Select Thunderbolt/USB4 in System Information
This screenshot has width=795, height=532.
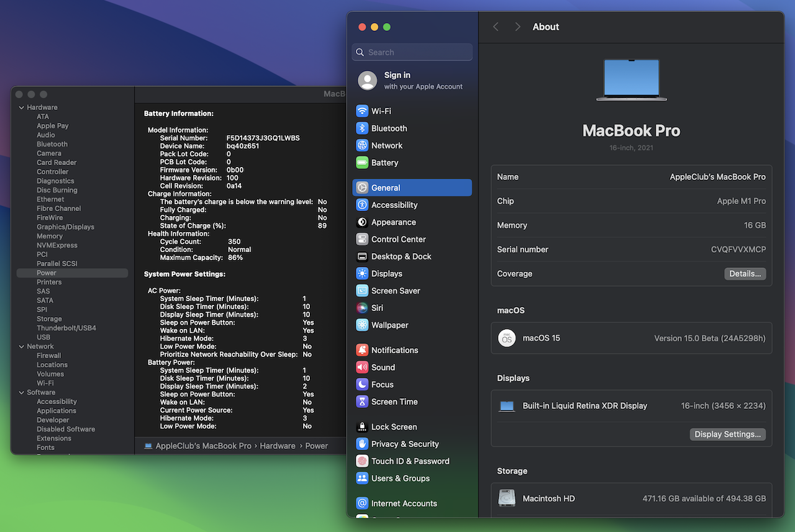click(x=66, y=328)
